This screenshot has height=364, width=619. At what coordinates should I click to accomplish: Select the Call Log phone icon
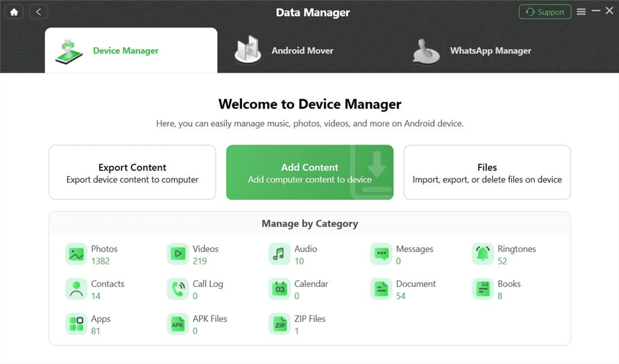[x=178, y=289]
